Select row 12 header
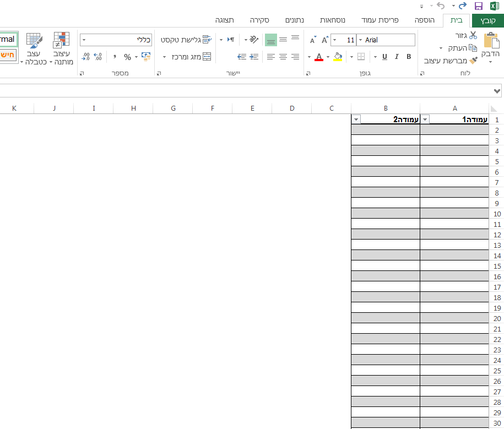This screenshot has width=504, height=429. point(497,235)
